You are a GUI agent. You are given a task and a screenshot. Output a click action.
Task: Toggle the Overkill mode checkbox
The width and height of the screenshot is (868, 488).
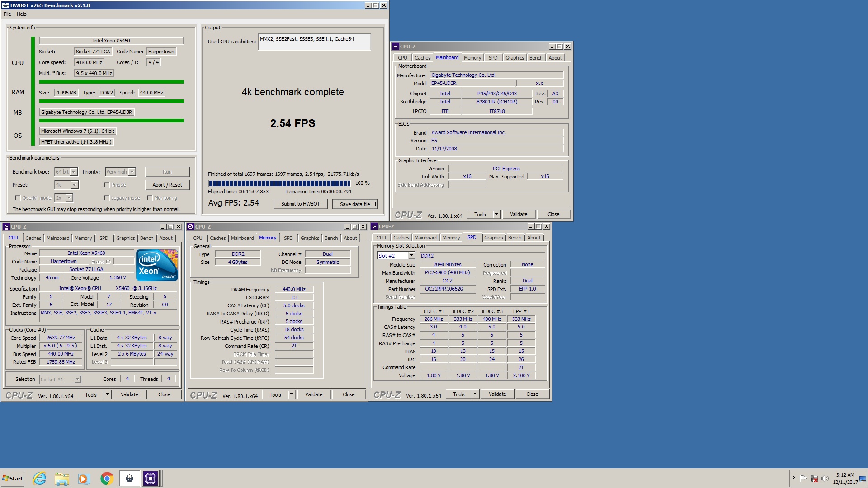coord(18,198)
